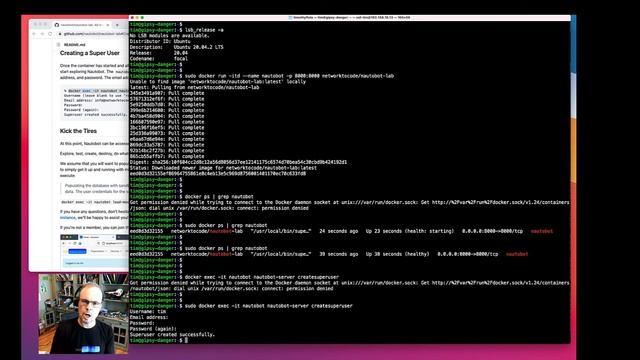640x360 pixels.
Task: Click the 'Codename: focal' output line
Action: tap(159, 58)
